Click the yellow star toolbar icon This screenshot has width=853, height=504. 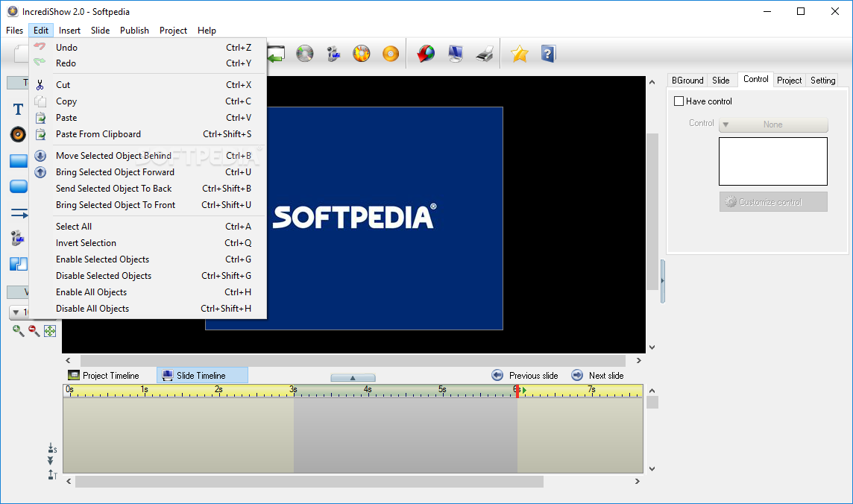(520, 54)
